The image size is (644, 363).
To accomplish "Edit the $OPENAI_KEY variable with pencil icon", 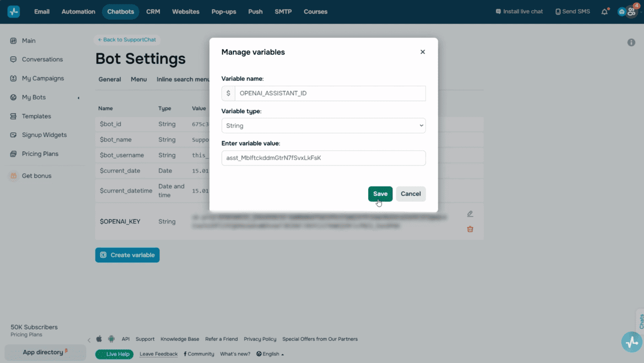I will pyautogui.click(x=470, y=214).
